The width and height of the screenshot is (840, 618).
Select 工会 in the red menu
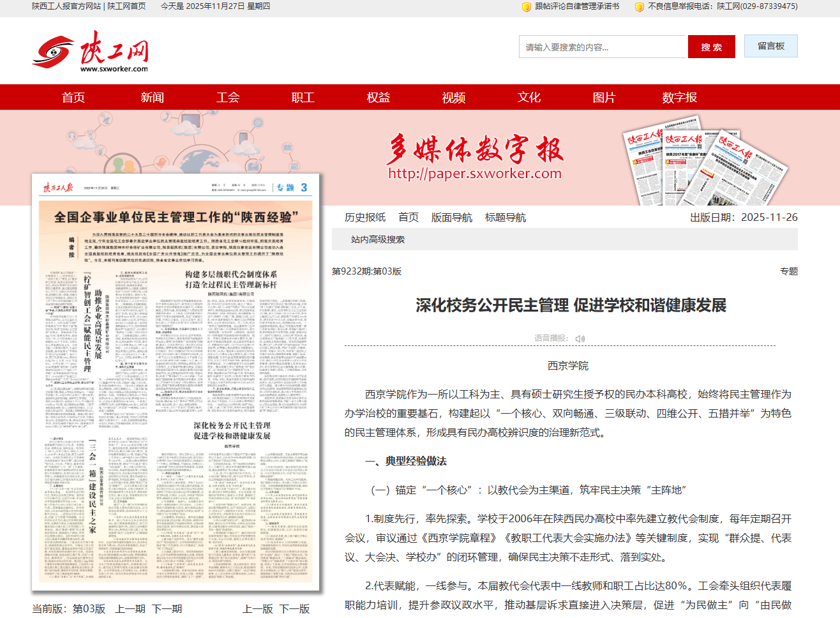tap(227, 97)
